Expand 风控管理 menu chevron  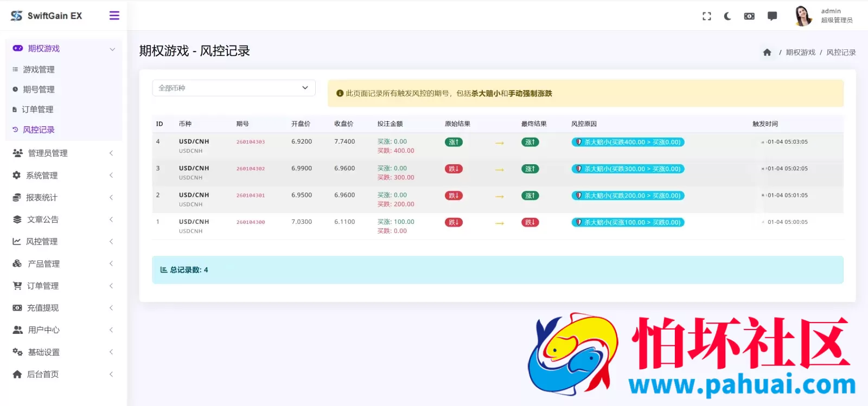tap(111, 241)
